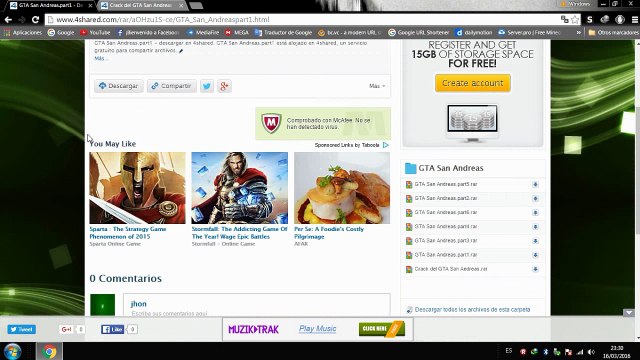
Task: Open the Sparta strategy game link
Action: tap(128, 233)
